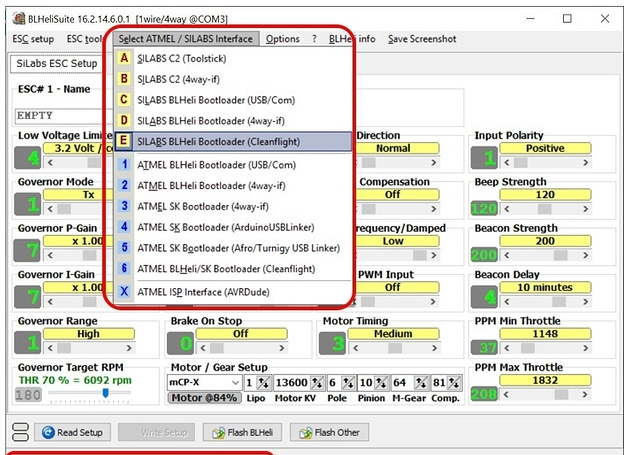The height and width of the screenshot is (455, 631).
Task: Increase Input Polarity with right arrow
Action: (x=586, y=163)
